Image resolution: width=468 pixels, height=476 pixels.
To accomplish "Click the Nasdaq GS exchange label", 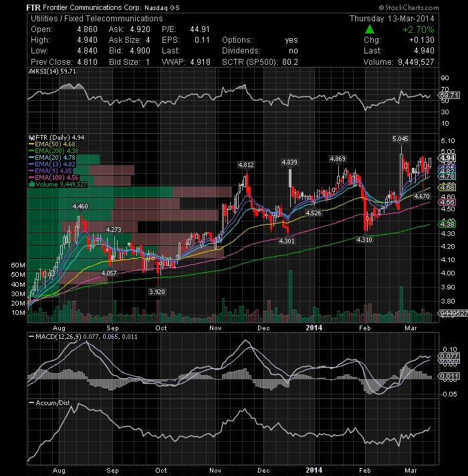I will click(x=162, y=8).
